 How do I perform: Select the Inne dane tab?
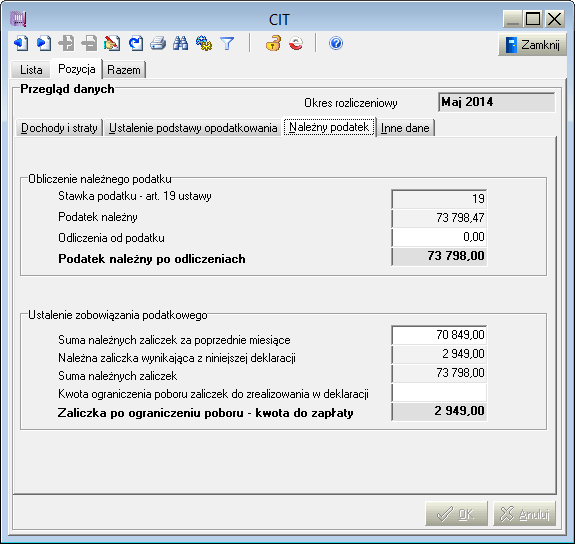coord(405,128)
